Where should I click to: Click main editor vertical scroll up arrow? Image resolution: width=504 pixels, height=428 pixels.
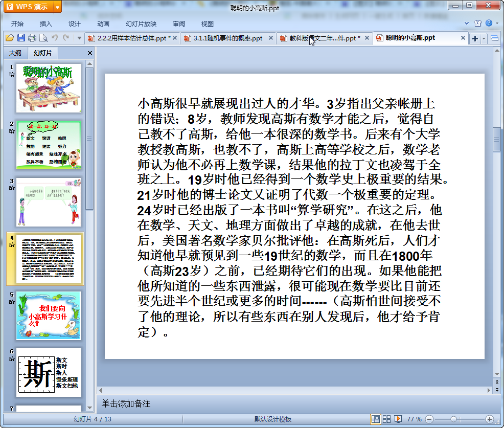pyautogui.click(x=497, y=51)
